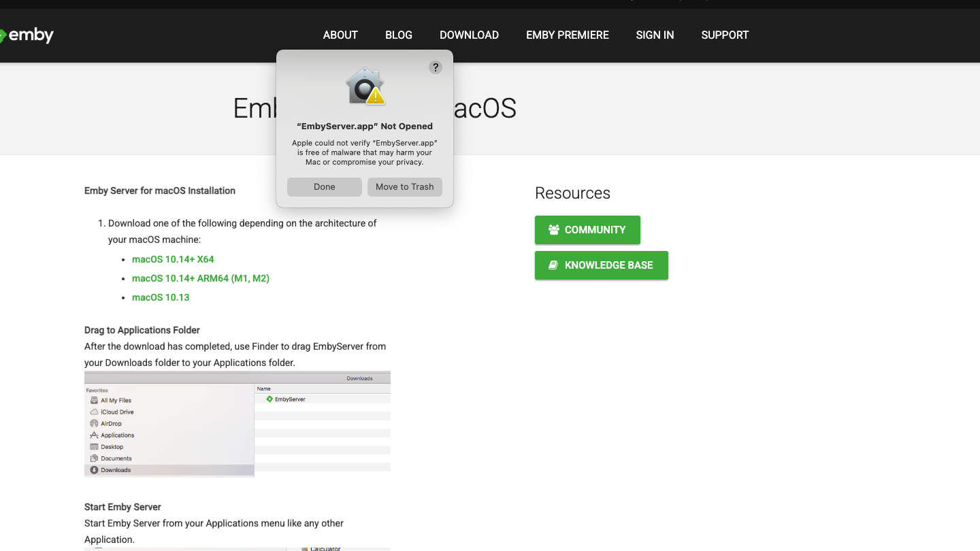
Task: Open EMBY PREMIERE from the navigation bar
Action: pos(568,35)
